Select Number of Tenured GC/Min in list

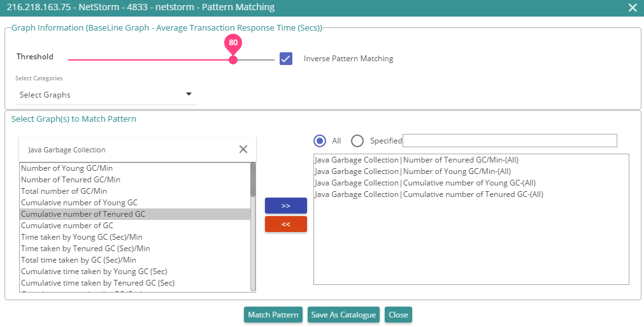(135, 180)
